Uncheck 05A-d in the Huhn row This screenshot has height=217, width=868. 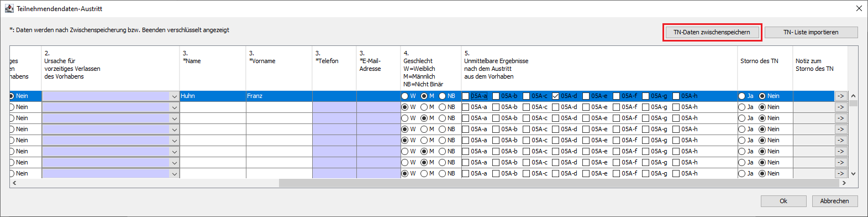pos(556,96)
